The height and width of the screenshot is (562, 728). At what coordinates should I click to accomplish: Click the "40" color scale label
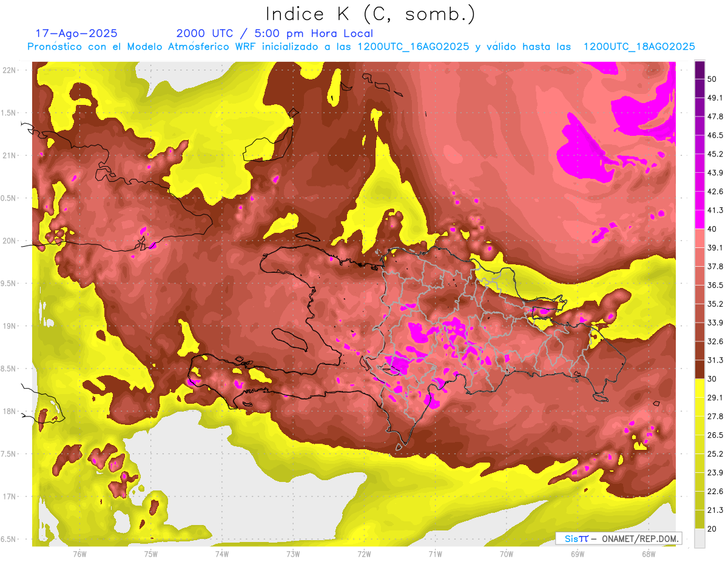713,229
